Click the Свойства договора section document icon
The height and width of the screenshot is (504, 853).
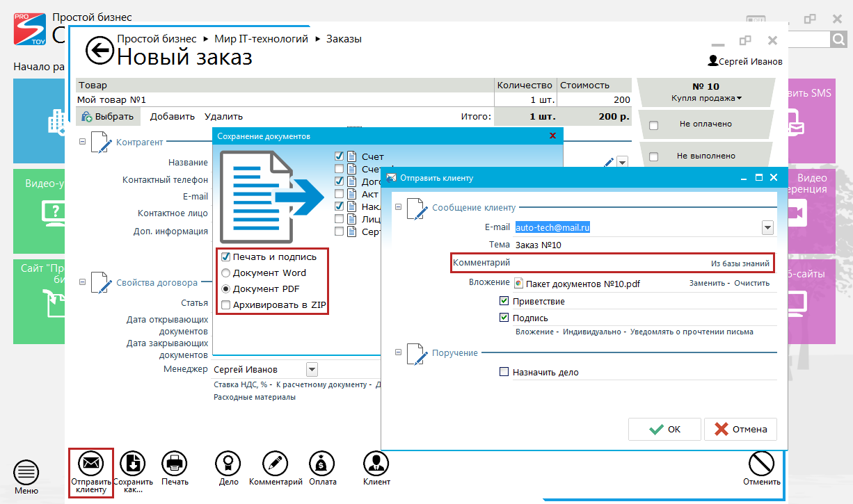tap(101, 283)
